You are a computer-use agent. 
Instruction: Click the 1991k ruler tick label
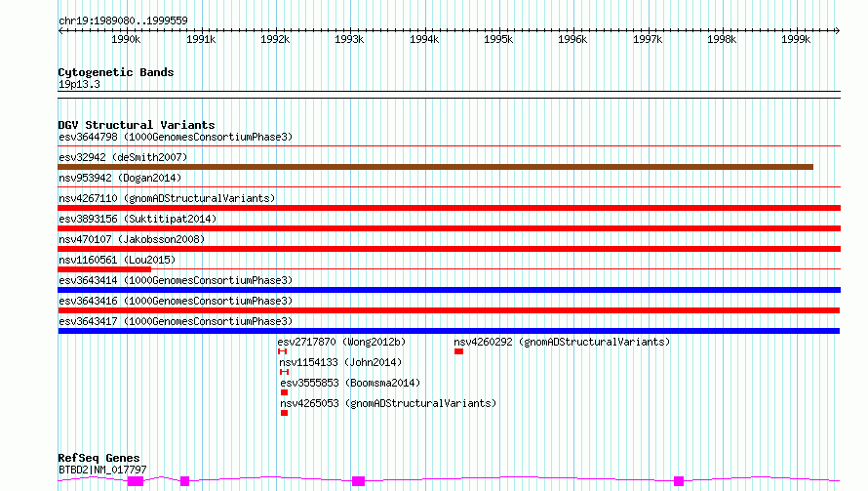point(200,40)
